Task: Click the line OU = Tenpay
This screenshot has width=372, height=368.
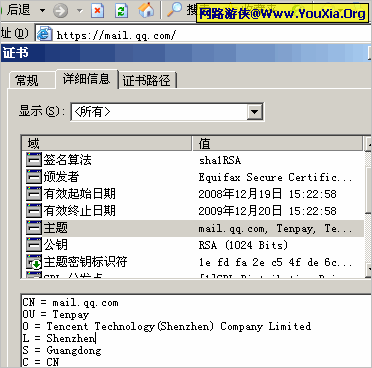Action: pos(56,315)
